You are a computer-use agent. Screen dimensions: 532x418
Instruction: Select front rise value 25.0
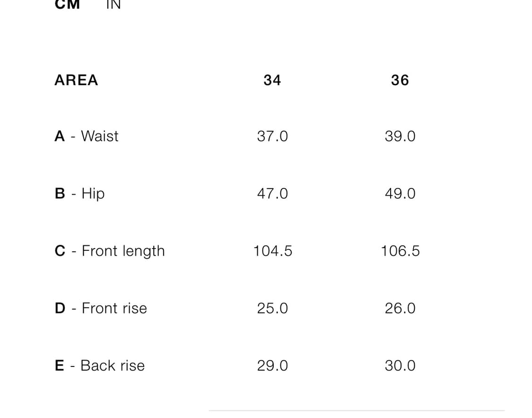(272, 308)
